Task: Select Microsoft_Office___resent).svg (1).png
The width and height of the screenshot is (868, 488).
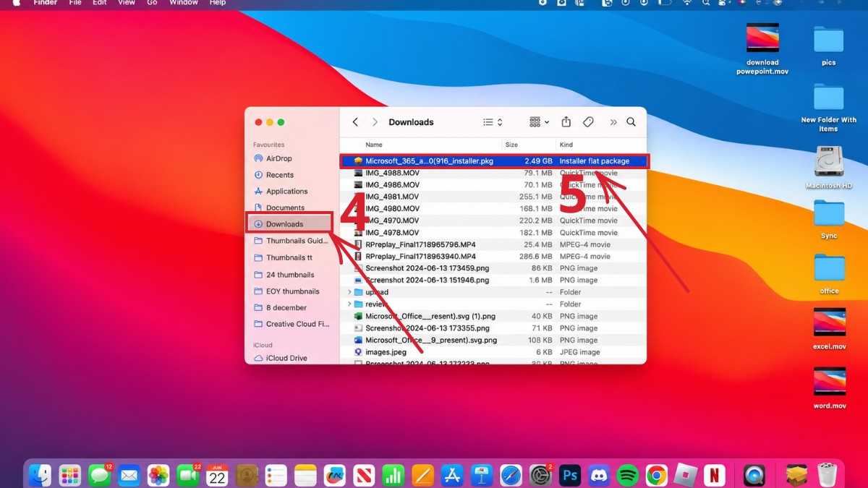Action: coord(494,316)
